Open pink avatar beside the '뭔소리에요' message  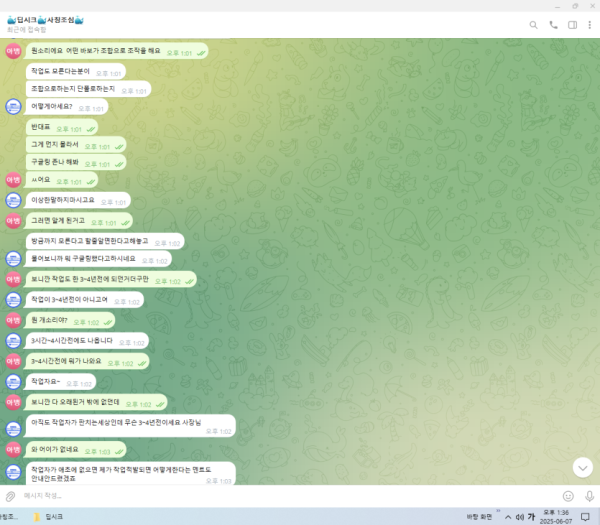pyautogui.click(x=13, y=51)
